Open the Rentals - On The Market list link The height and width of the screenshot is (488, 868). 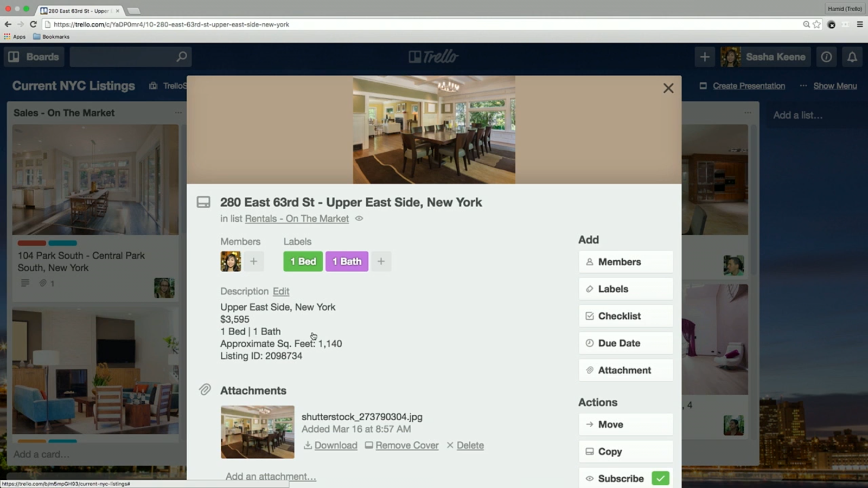coord(297,219)
